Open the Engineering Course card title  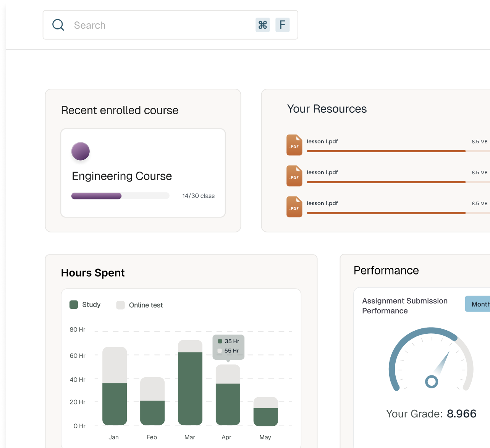click(x=122, y=176)
